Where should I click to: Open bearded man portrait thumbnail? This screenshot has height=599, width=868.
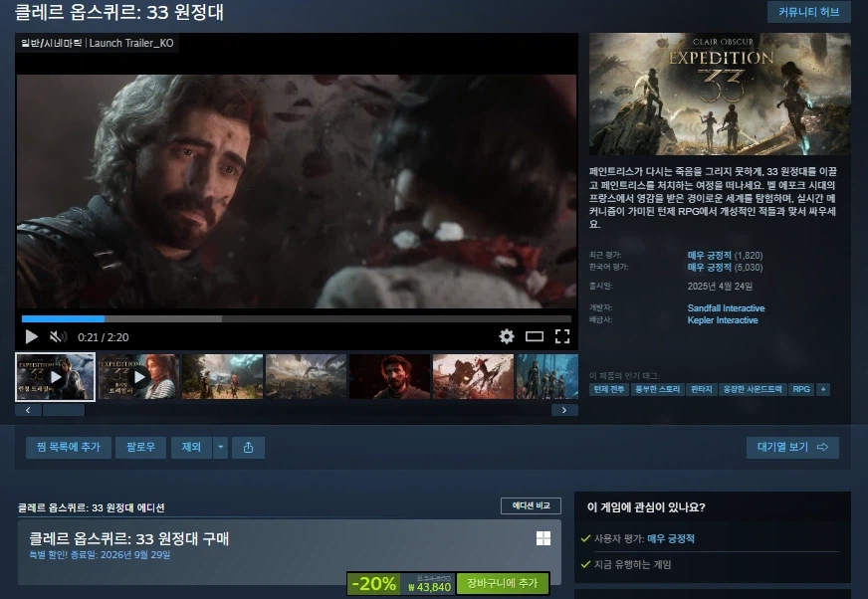389,377
